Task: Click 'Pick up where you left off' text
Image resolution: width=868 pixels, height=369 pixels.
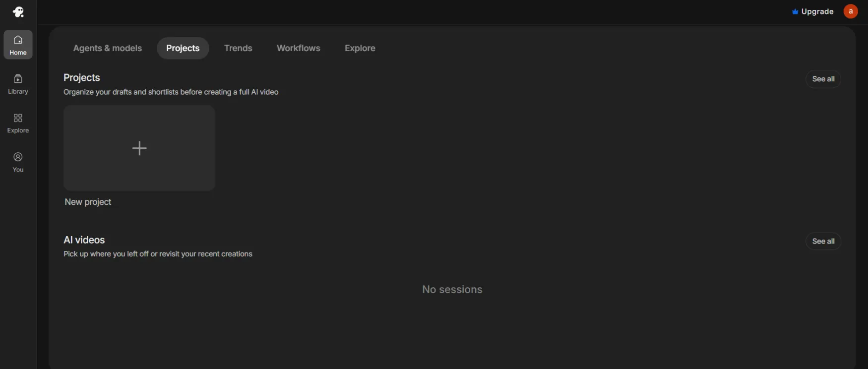Action: tap(158, 254)
